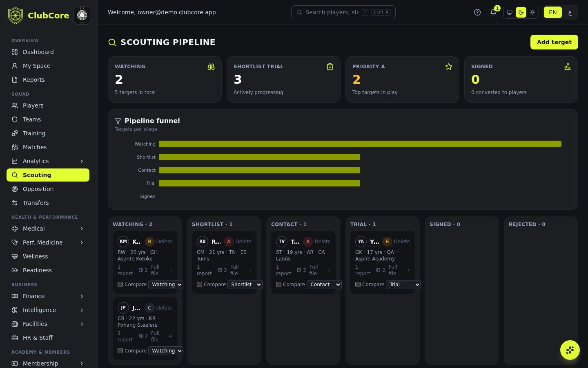Viewport: 588px width, 368px height.
Task: Tick Compare checkbox on CA Lanús card
Action: [x=279, y=285]
